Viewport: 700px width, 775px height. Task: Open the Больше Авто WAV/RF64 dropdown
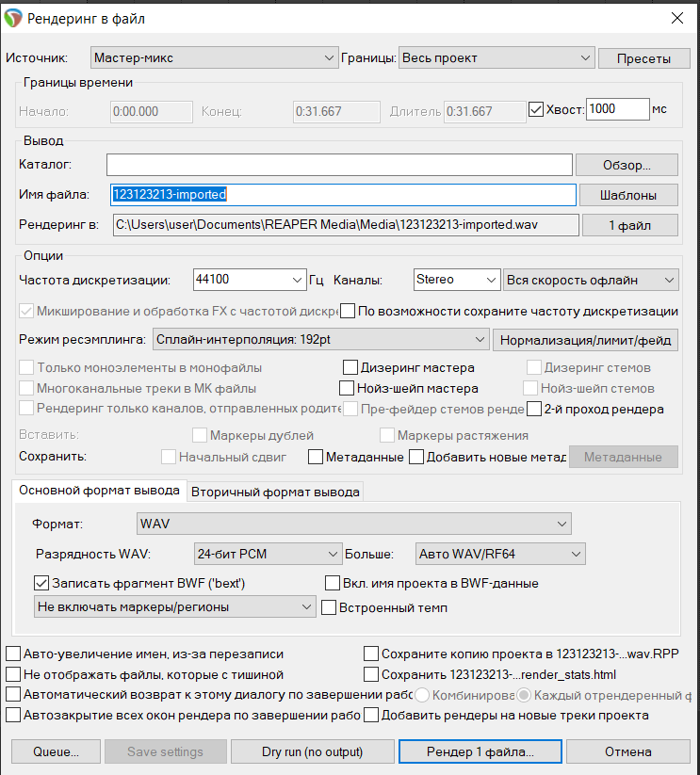pos(500,554)
